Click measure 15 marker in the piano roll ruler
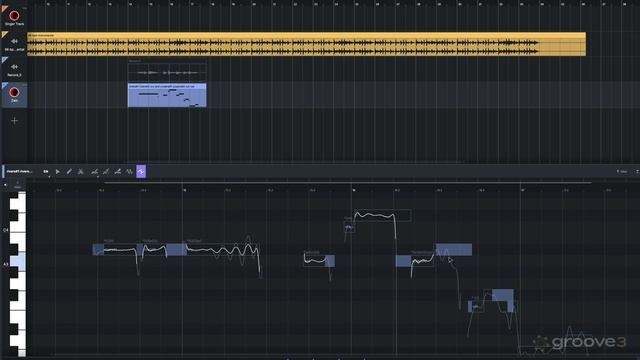Viewport: 640px width, 360px height. 185,190
